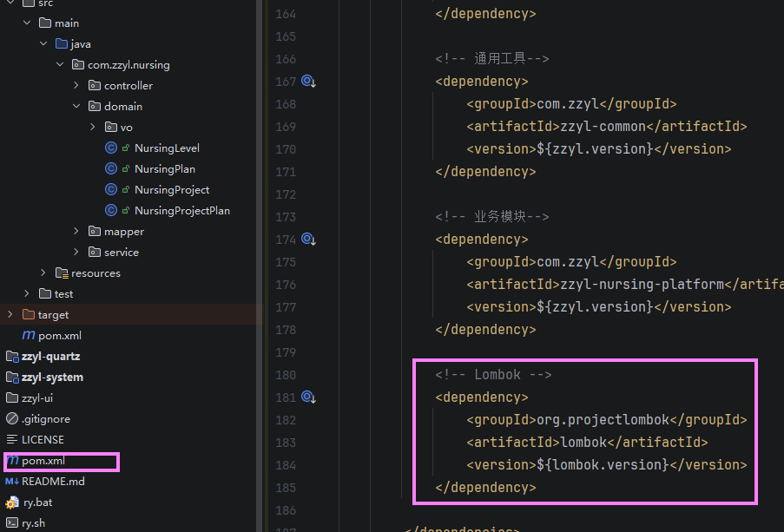The height and width of the screenshot is (532, 784).
Task: Click NursingProject class icon
Action: [x=111, y=189]
